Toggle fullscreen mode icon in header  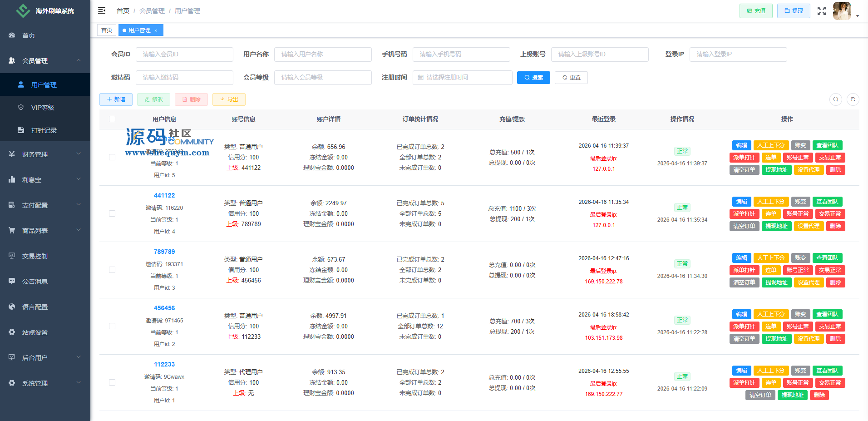coord(821,11)
